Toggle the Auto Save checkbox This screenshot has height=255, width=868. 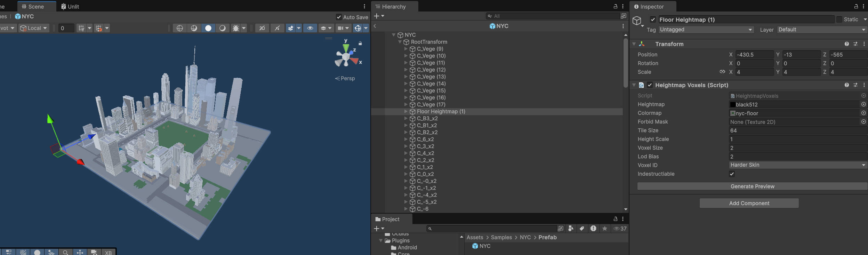point(339,17)
